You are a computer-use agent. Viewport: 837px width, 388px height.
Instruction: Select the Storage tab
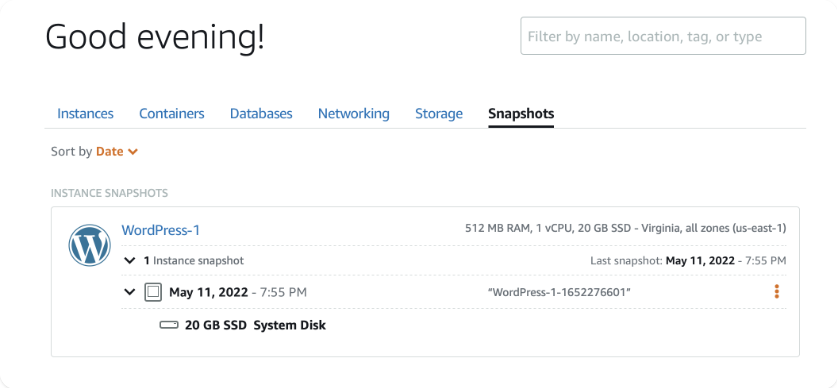pos(439,114)
